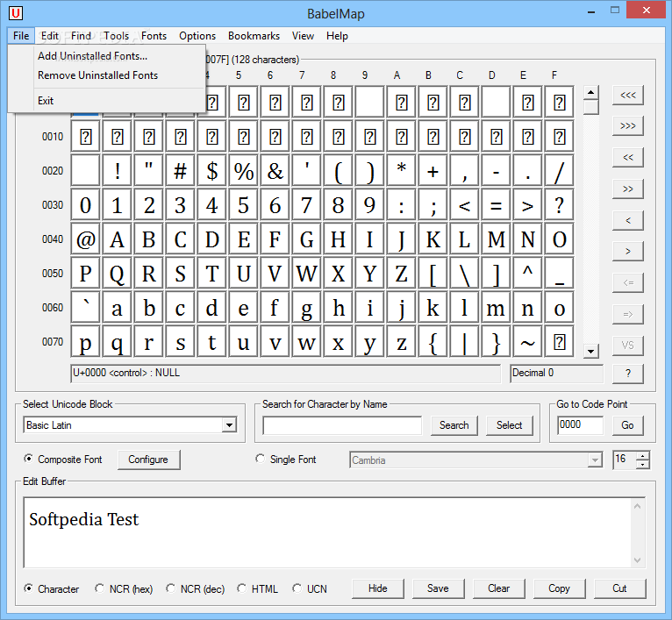Select the Single Font radio button
This screenshot has width=672, height=620.
(x=261, y=459)
